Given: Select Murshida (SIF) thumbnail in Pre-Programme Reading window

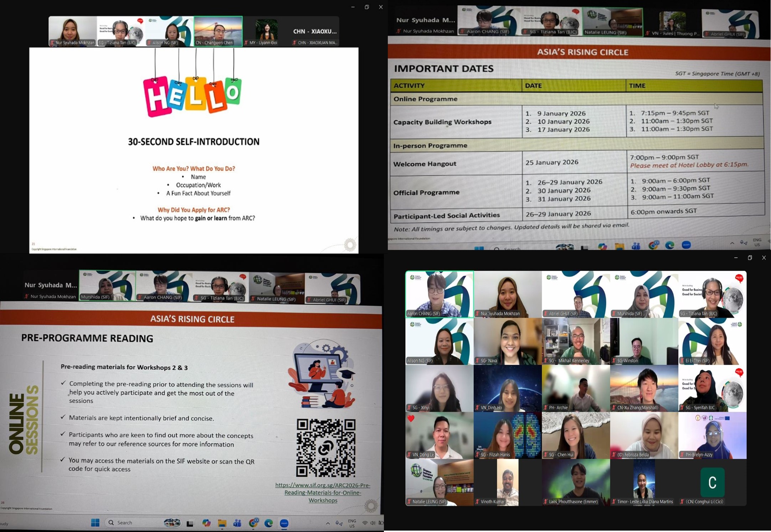Looking at the screenshot, I should point(107,286).
